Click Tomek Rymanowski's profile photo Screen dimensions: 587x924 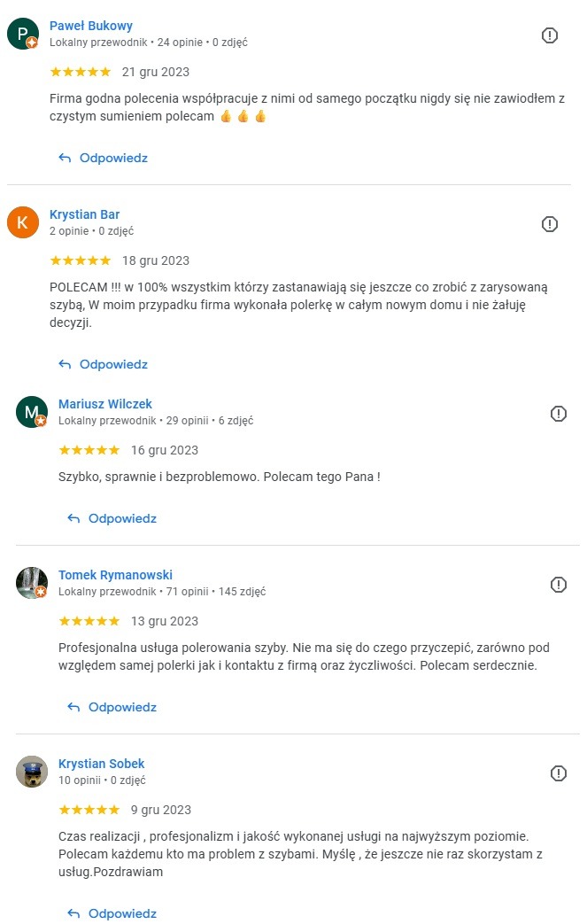32,583
